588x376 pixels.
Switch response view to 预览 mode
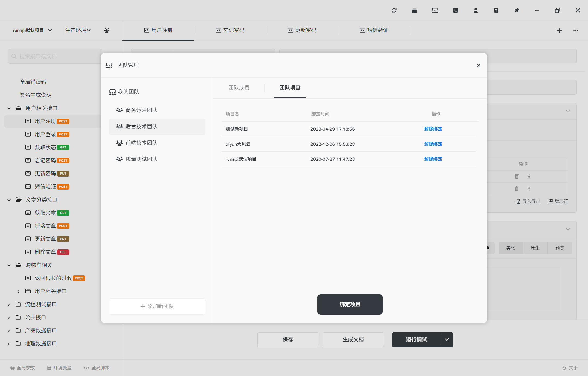click(559, 248)
